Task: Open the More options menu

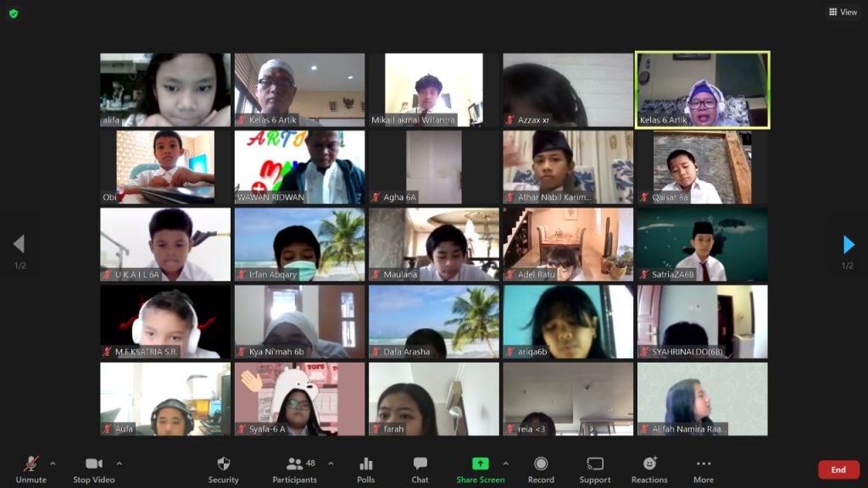Action: coord(703,469)
